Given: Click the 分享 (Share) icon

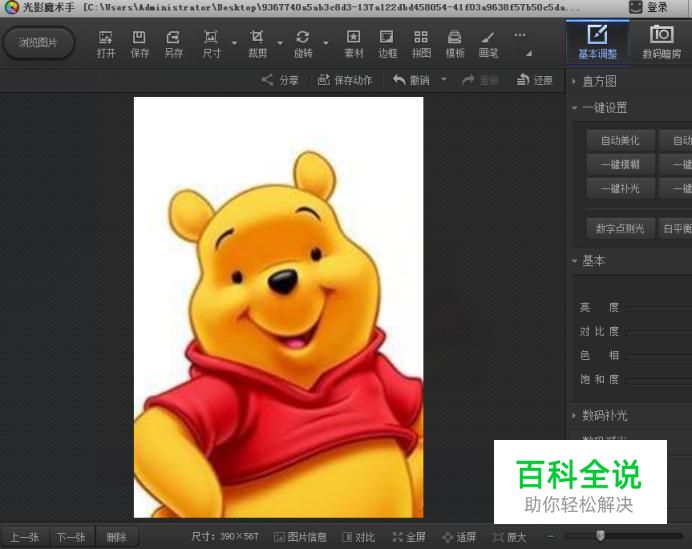Looking at the screenshot, I should coord(267,80).
